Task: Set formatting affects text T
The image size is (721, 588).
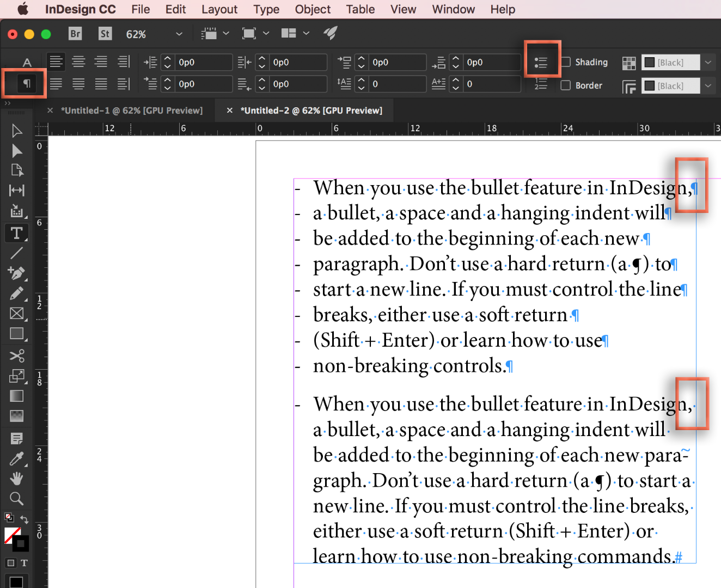Action: pyautogui.click(x=25, y=563)
